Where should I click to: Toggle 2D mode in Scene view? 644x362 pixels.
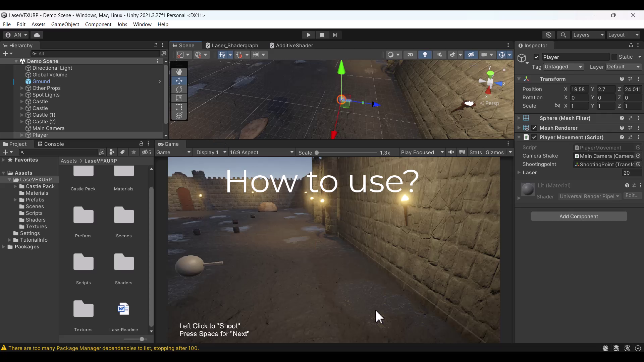point(410,55)
